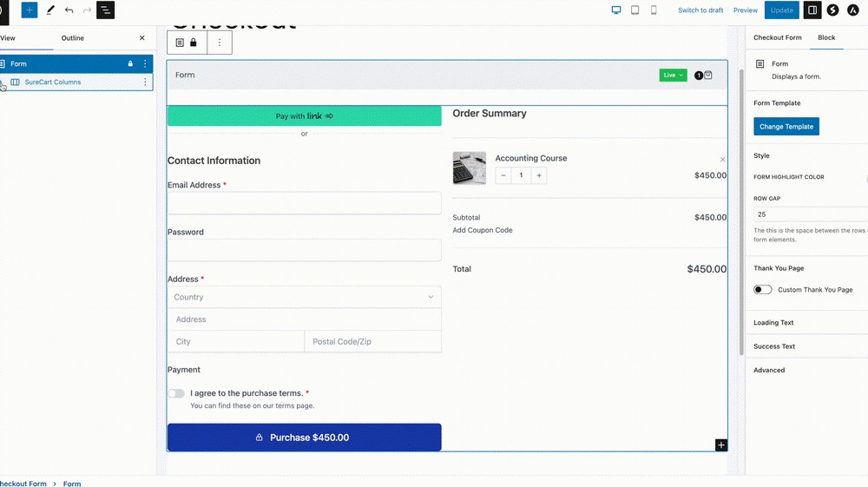Click the Form block type icon in toolbar
Viewport: 868px width, 487px height.
click(180, 43)
